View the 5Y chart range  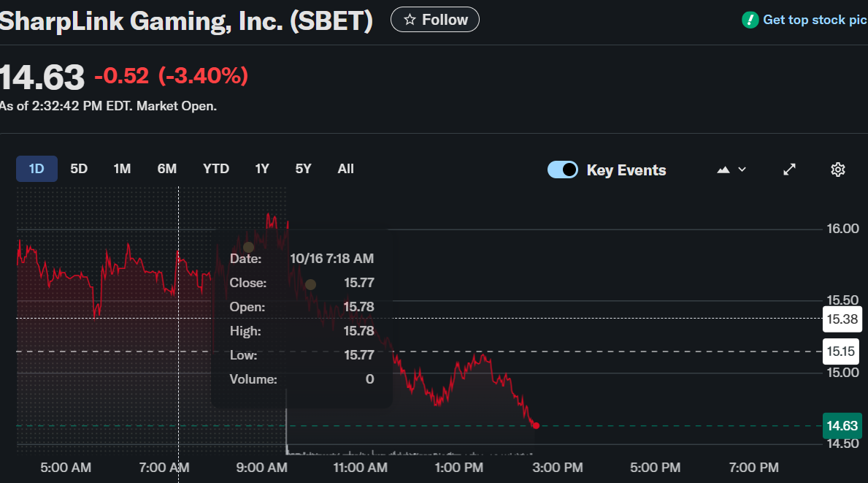(x=304, y=169)
